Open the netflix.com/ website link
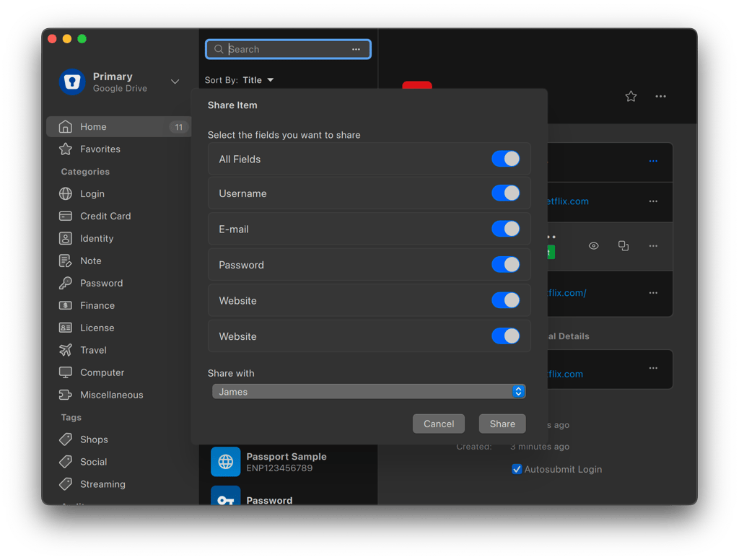 tap(567, 293)
